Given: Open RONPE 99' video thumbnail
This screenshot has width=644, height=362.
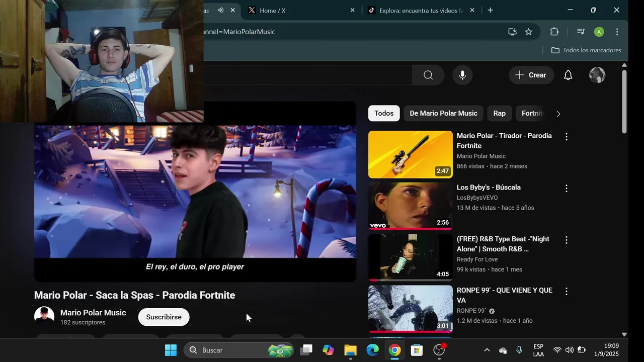Looking at the screenshot, I should point(411,309).
